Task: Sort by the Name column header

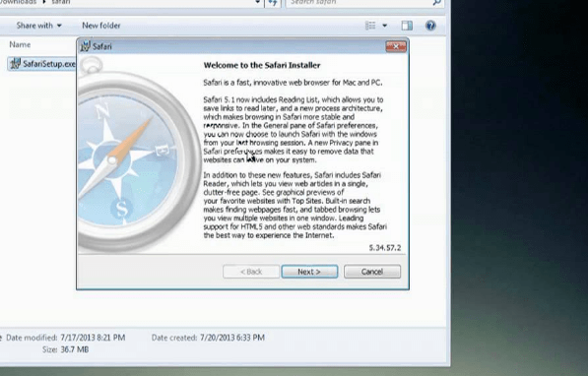Action: (20, 44)
